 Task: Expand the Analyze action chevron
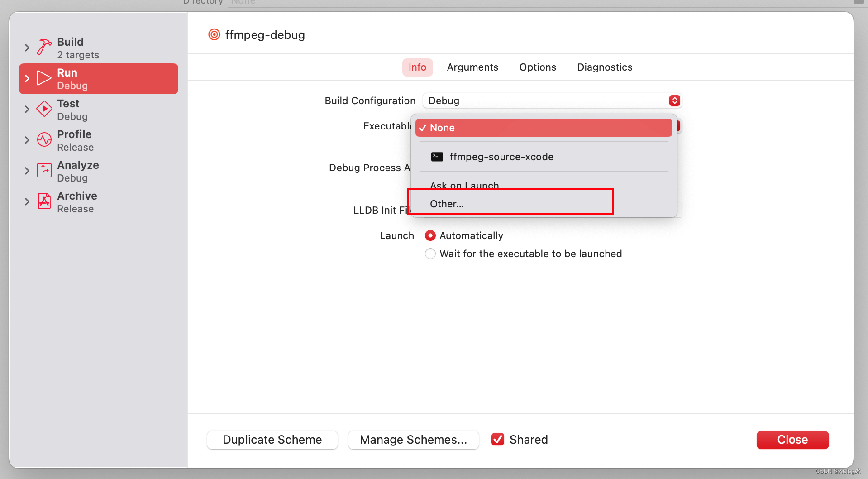(x=27, y=171)
